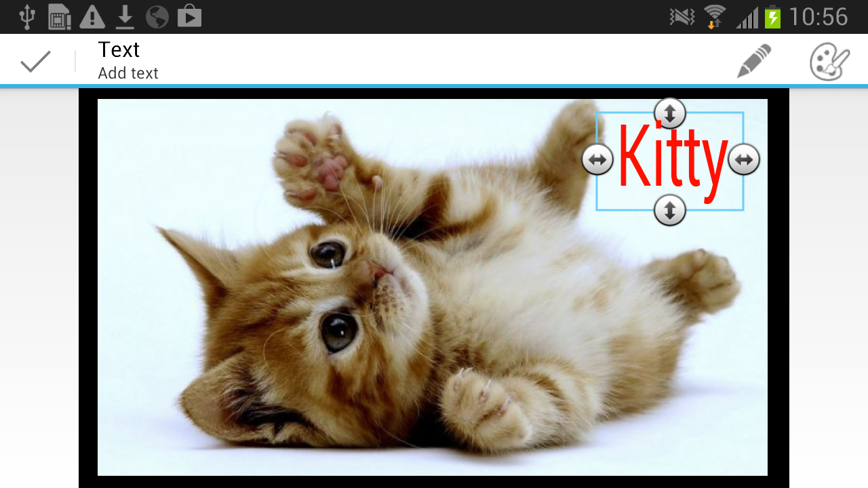Click the bottom vertical resize handle
Image resolution: width=868 pixels, height=488 pixels.
coord(670,210)
